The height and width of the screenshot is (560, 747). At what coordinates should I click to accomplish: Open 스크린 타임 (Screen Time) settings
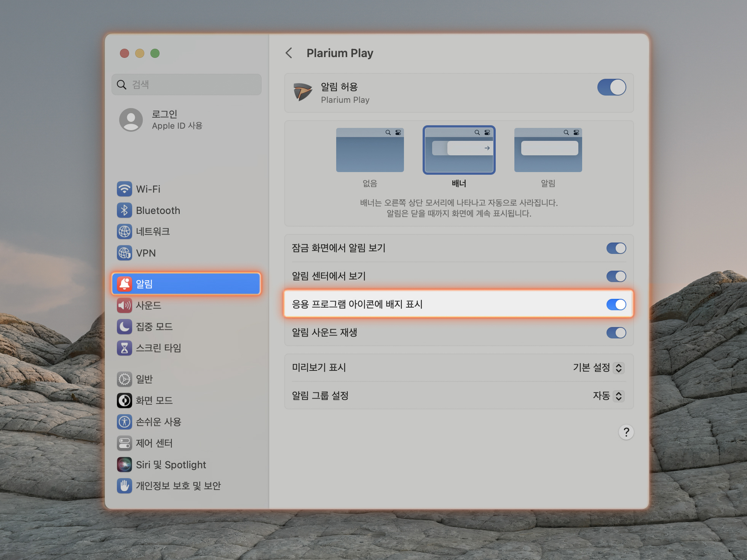(x=158, y=348)
